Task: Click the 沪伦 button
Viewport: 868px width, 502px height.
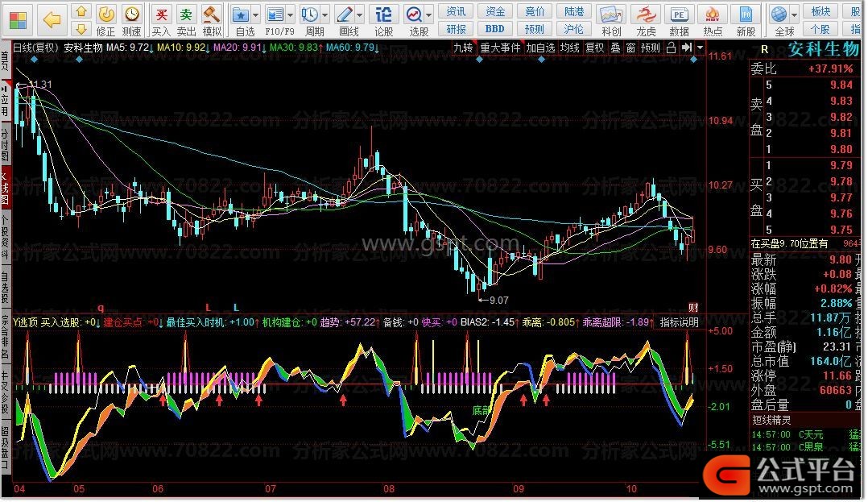Action: [573, 29]
